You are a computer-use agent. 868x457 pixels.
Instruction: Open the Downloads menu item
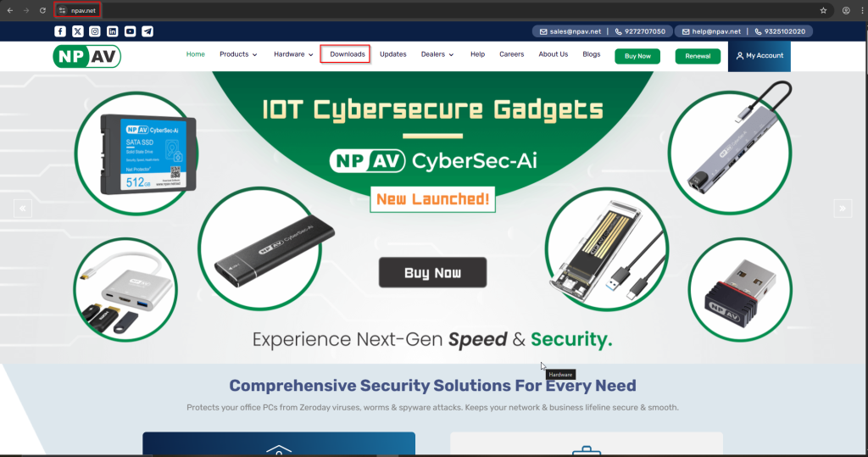click(x=347, y=54)
